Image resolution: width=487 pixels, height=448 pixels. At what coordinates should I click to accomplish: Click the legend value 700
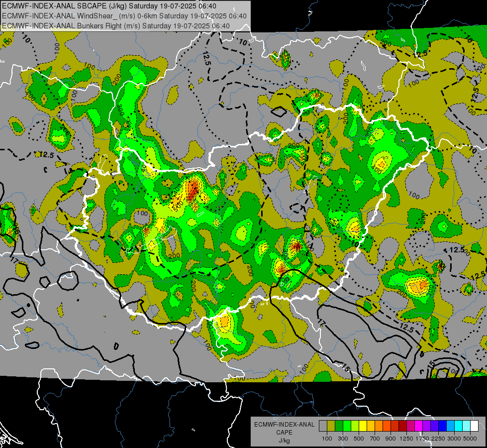pos(375,439)
